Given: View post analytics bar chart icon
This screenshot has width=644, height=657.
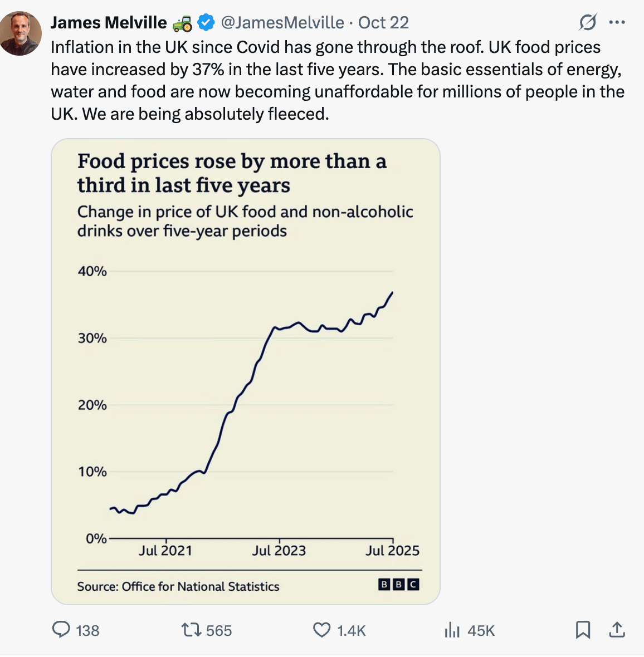Looking at the screenshot, I should point(452,630).
